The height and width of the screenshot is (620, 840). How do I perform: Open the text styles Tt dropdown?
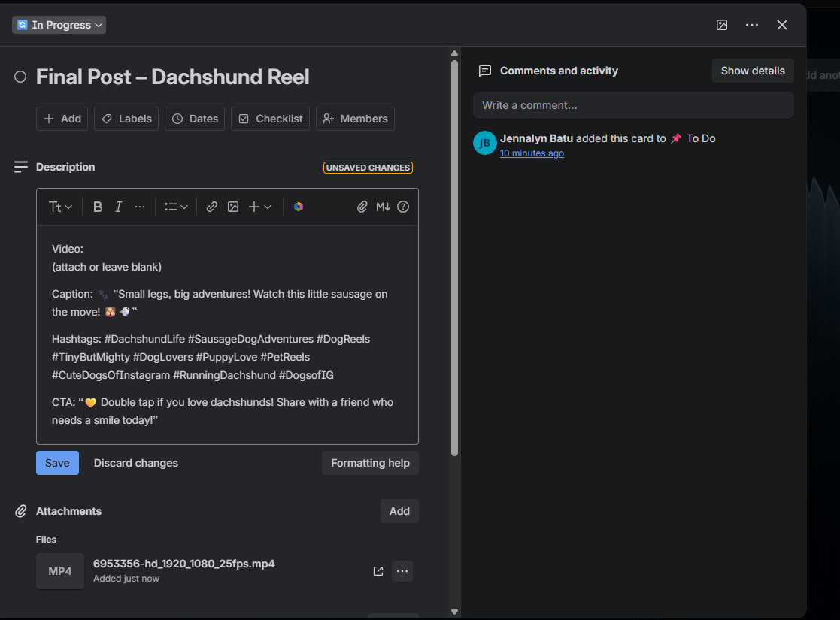[60, 207]
